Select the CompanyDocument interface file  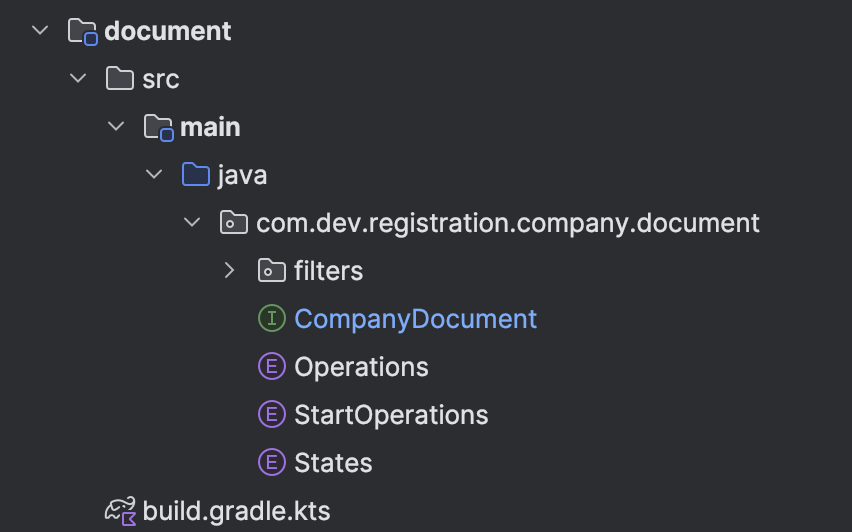pyautogui.click(x=415, y=319)
